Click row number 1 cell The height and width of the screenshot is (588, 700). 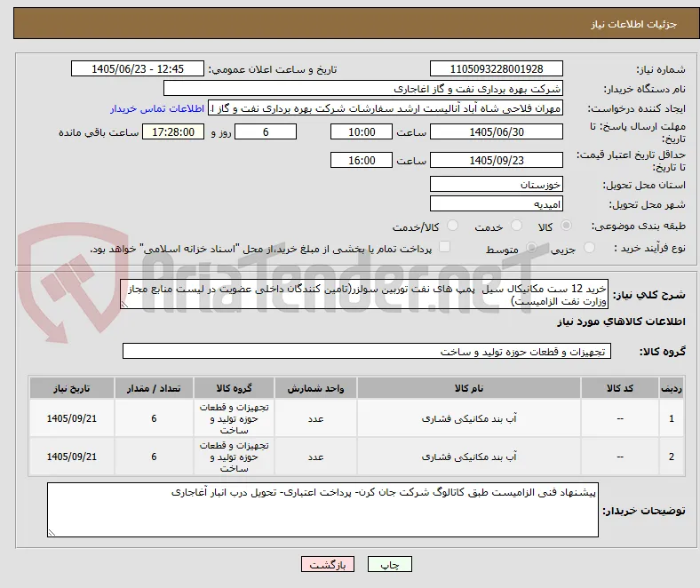(671, 418)
